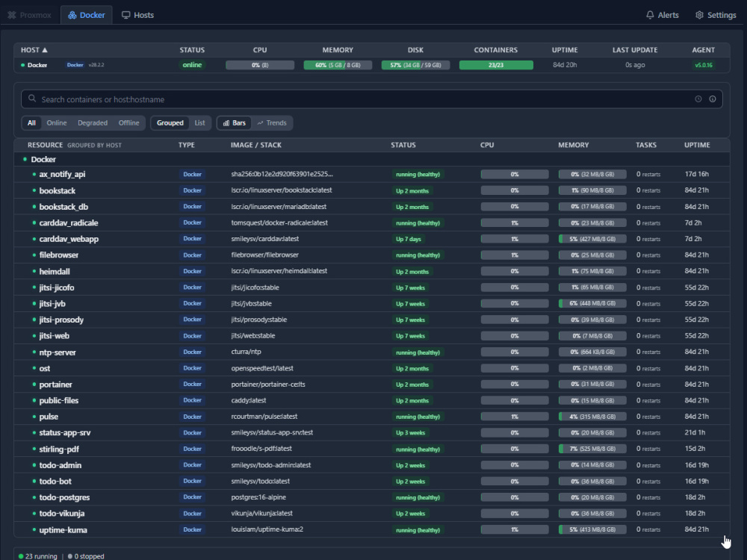Click the Alerts bell icon
This screenshot has width=747, height=560.
[x=650, y=15]
